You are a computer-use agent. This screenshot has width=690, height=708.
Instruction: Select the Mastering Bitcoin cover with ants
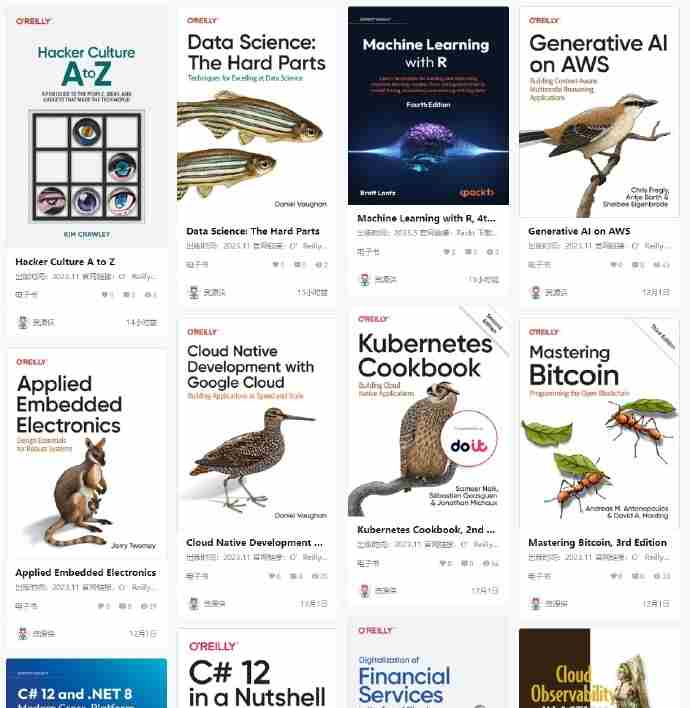tap(599, 424)
